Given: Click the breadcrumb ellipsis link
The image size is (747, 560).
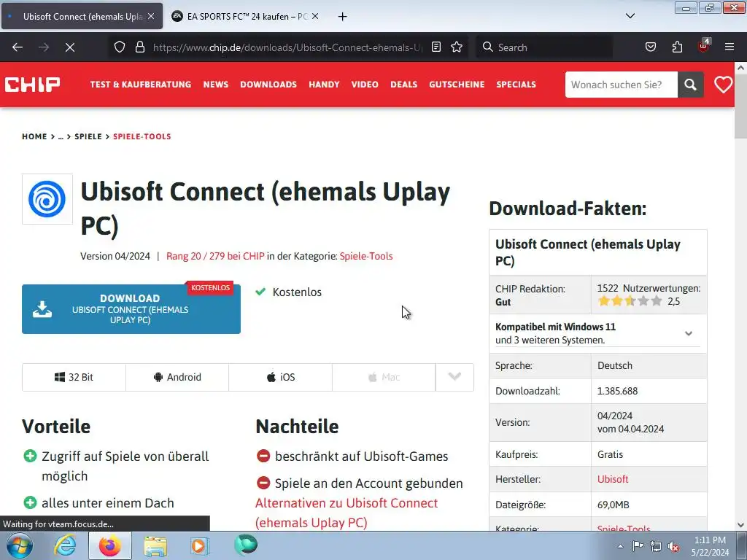Looking at the screenshot, I should [61, 136].
